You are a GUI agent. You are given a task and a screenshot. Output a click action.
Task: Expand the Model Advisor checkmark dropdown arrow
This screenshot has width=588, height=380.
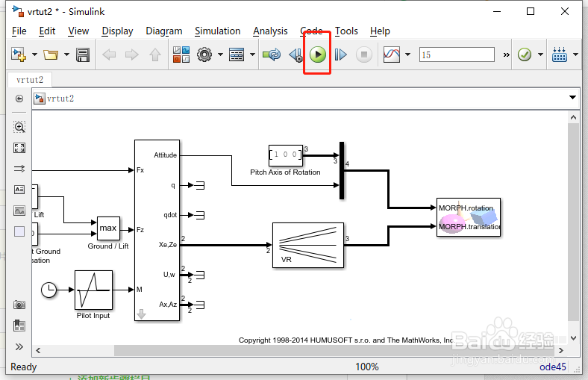(540, 54)
